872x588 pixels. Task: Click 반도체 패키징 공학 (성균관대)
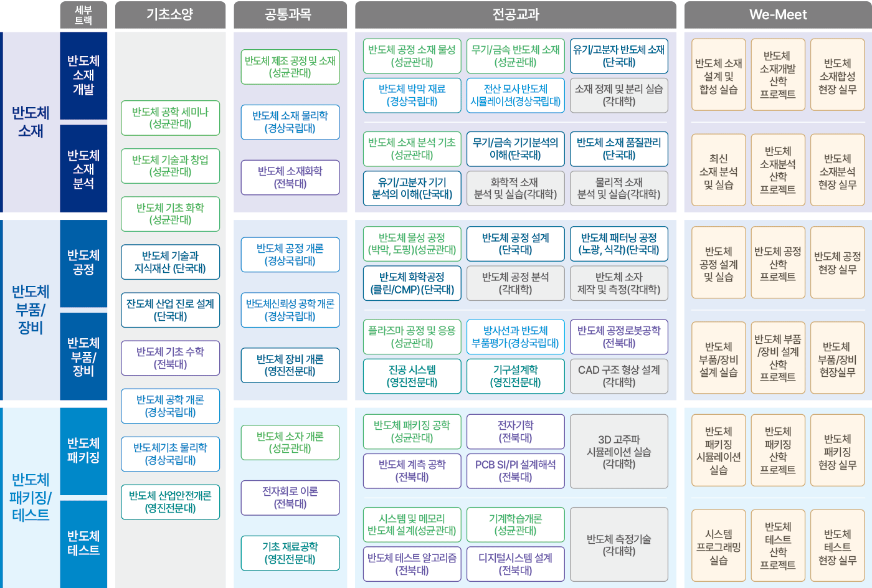pyautogui.click(x=412, y=432)
